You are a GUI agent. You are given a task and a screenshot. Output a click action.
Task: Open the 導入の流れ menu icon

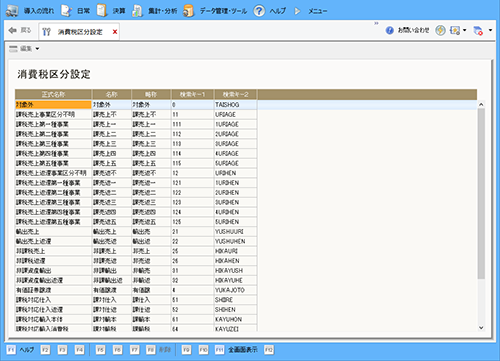click(x=12, y=11)
